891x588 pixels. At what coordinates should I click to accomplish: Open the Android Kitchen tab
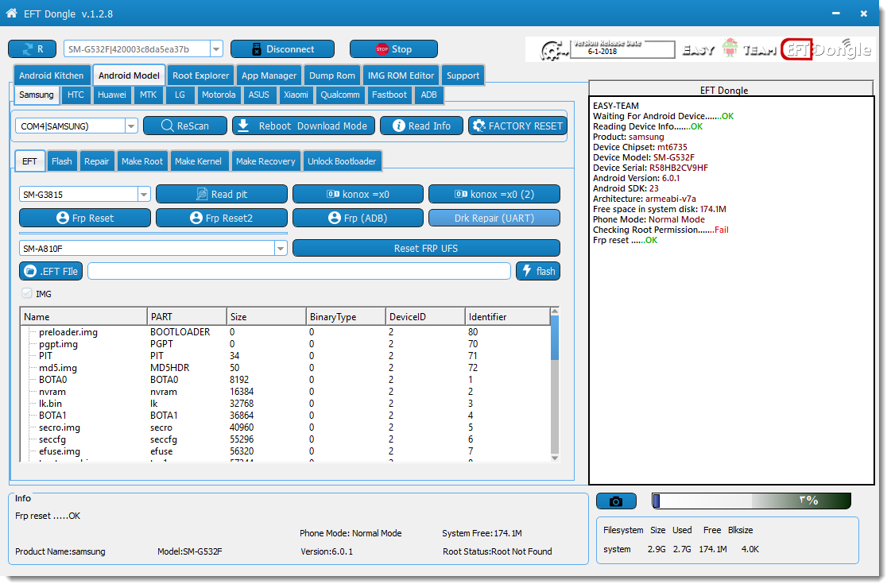pyautogui.click(x=51, y=75)
